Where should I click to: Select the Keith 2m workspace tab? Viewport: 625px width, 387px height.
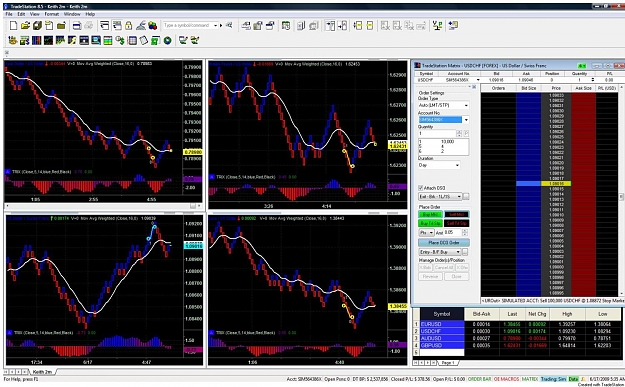(43, 371)
